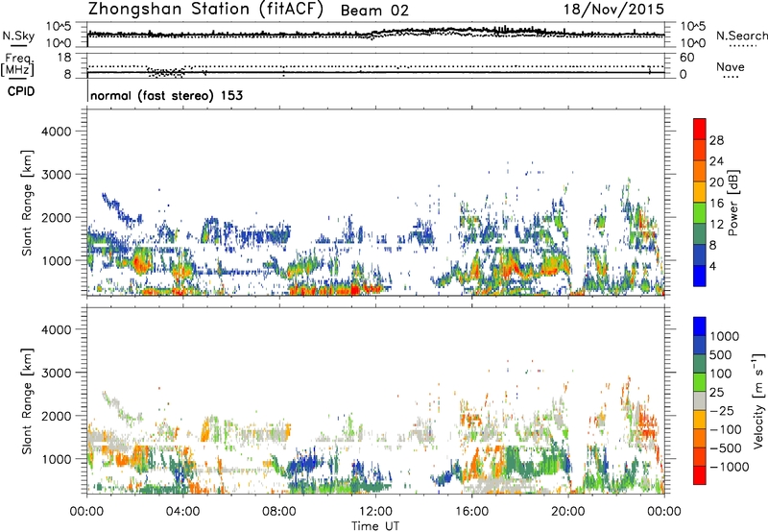
Task: Click "-100" on the Velocity colorbar
Action: pos(726,429)
